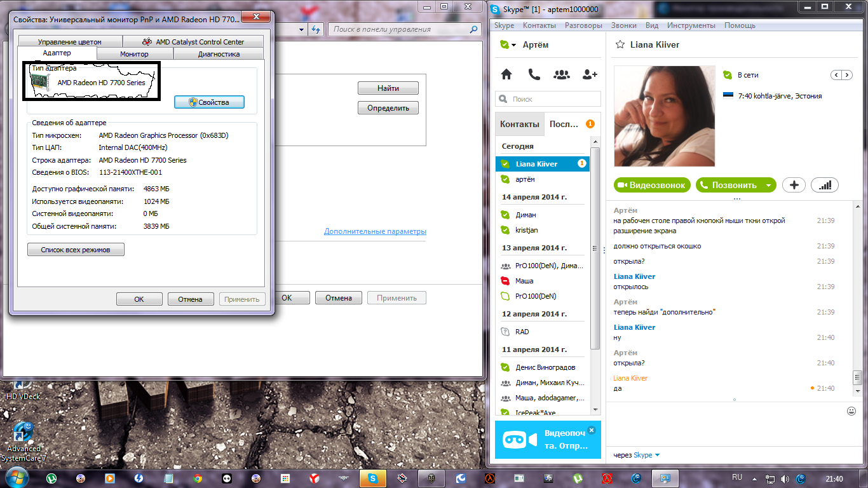Click the connection quality bars button
The image size is (868, 488).
825,185
